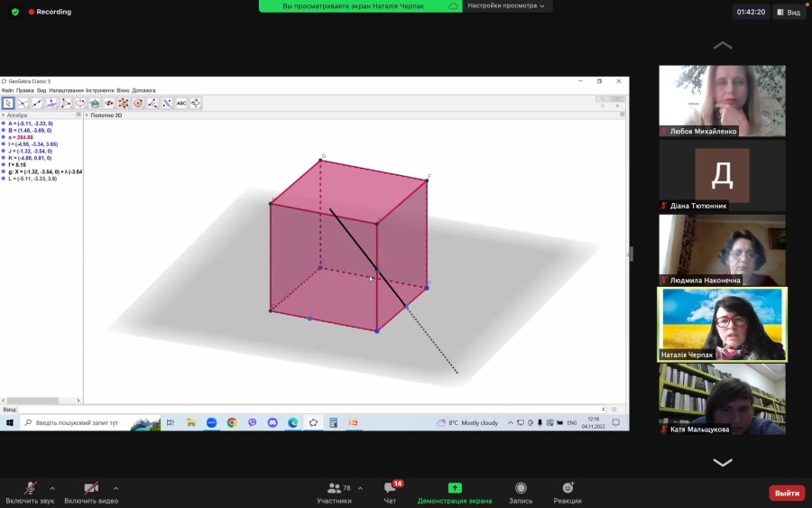The width and height of the screenshot is (812, 508).
Task: Select the Intersect point tool
Action: [x=23, y=103]
